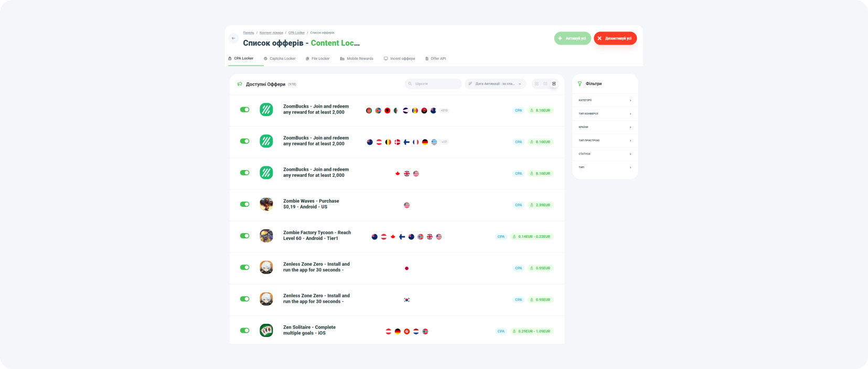Switch to grid view layout icon

click(x=536, y=84)
